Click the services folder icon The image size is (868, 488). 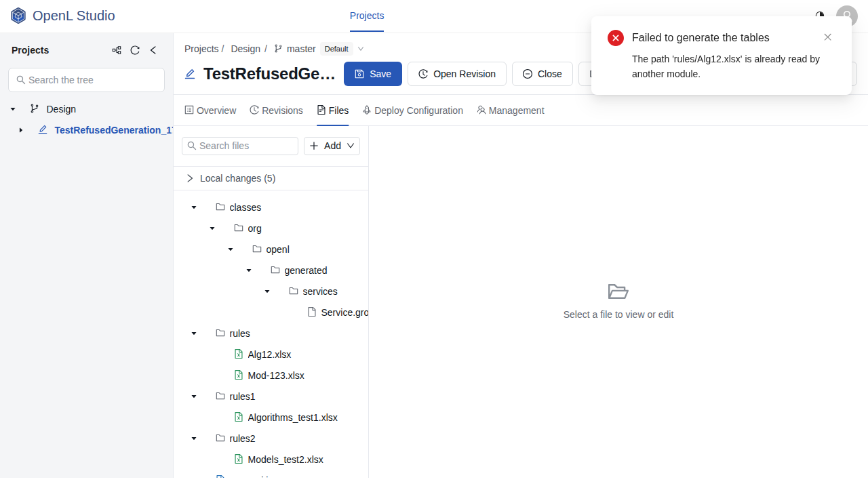(294, 291)
